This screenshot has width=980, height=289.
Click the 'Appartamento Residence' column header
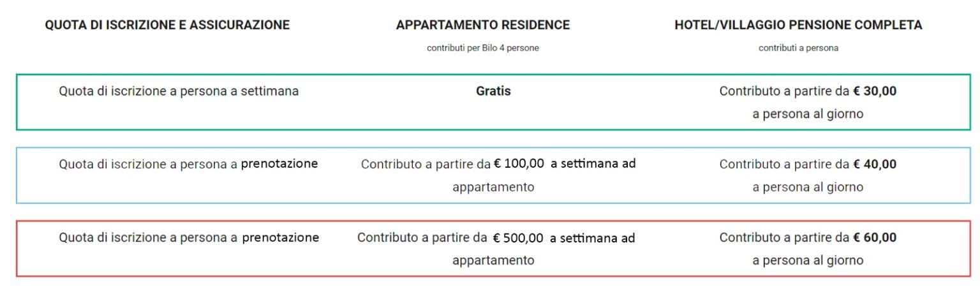pos(483,25)
